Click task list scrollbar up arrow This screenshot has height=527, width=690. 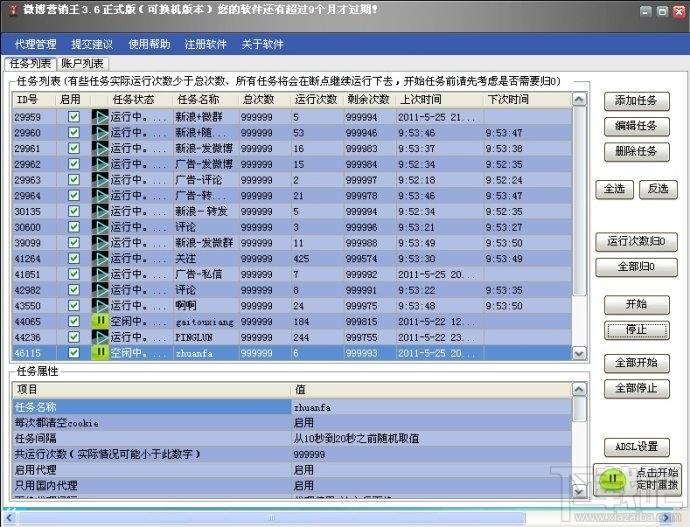(x=579, y=99)
